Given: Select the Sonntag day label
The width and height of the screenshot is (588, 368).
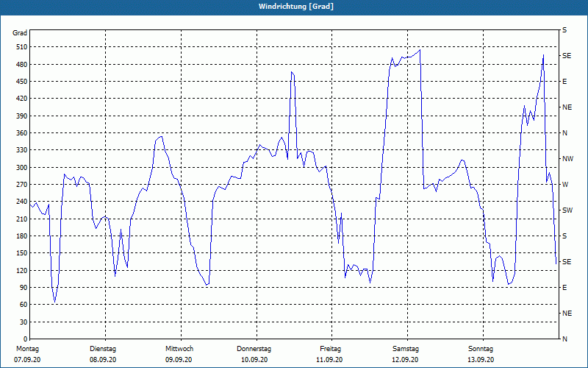Looking at the screenshot, I should point(481,349).
